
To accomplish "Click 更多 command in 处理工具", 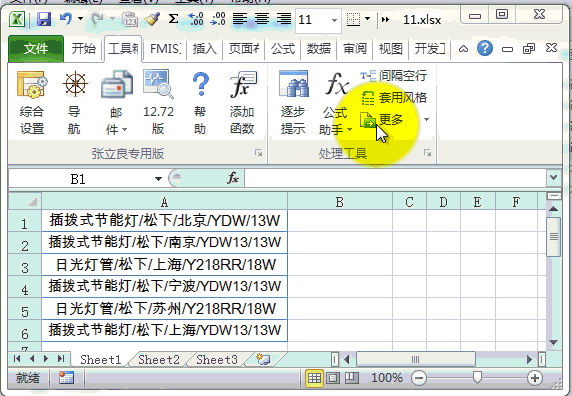I will [382, 120].
